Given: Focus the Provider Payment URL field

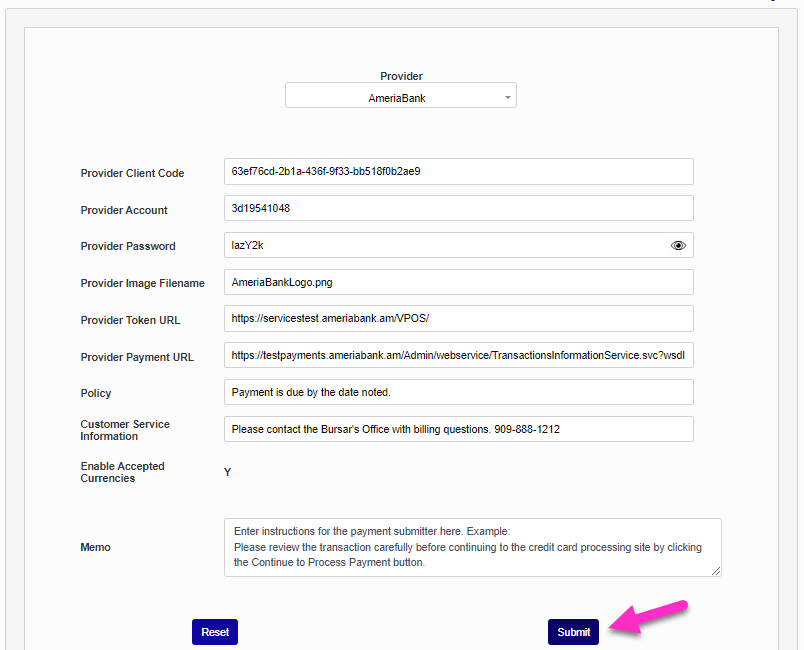Looking at the screenshot, I should (x=458, y=355).
